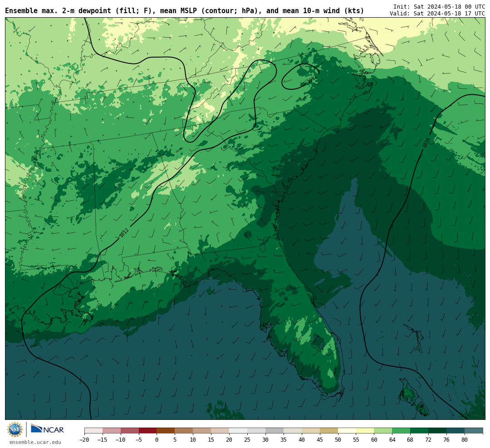Click the NCAR logo
Viewport: 490px width, 448px height.
(x=47, y=430)
